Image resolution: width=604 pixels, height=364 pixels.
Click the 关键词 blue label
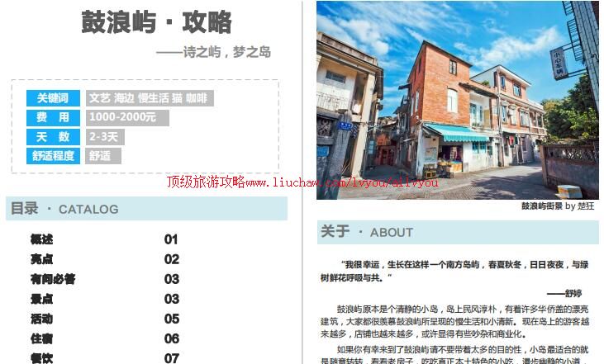(53, 98)
